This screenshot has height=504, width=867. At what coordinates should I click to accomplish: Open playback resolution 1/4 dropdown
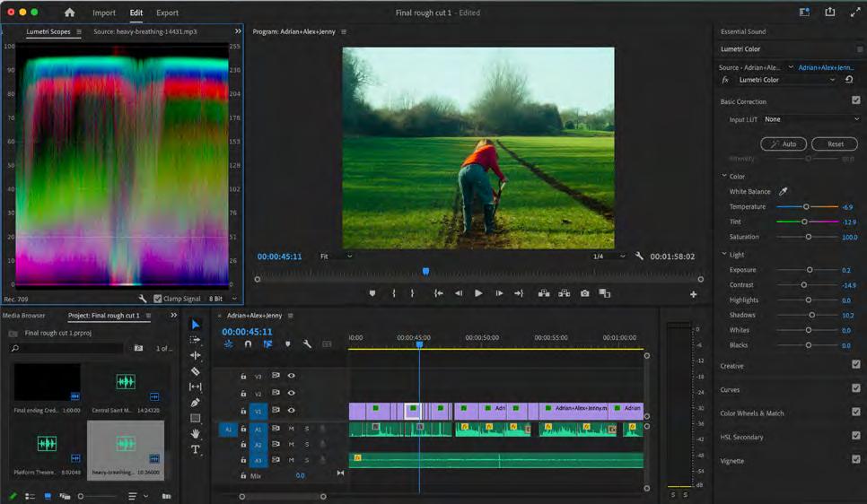[x=609, y=256]
